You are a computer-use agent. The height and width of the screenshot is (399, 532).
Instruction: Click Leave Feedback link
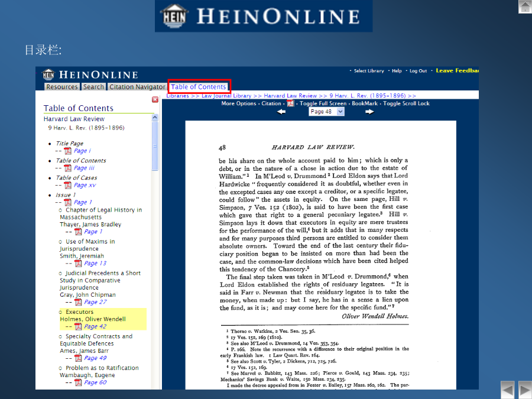point(457,70)
